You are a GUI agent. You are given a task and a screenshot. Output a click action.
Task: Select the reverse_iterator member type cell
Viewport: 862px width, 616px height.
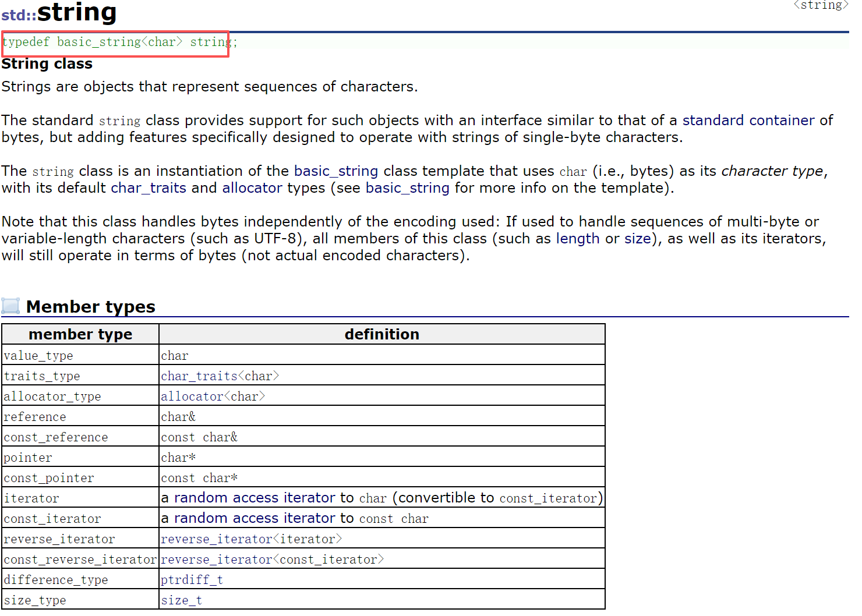coord(80,539)
